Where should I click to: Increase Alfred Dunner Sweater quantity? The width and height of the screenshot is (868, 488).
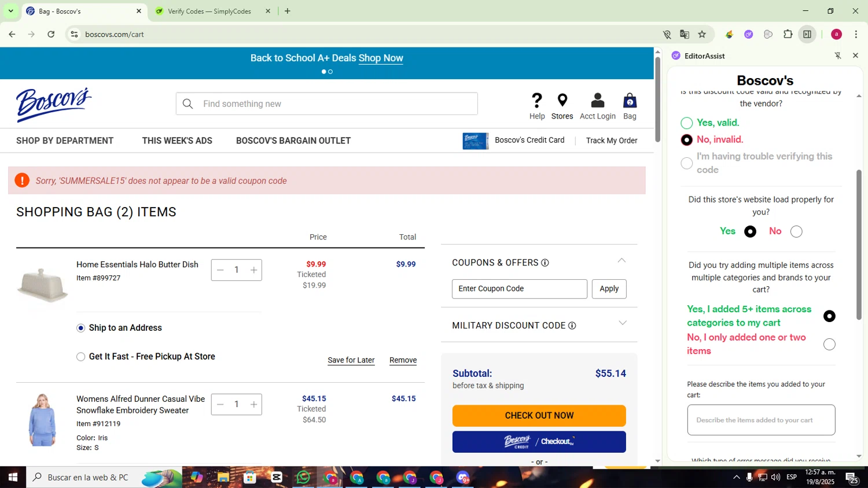click(253, 404)
